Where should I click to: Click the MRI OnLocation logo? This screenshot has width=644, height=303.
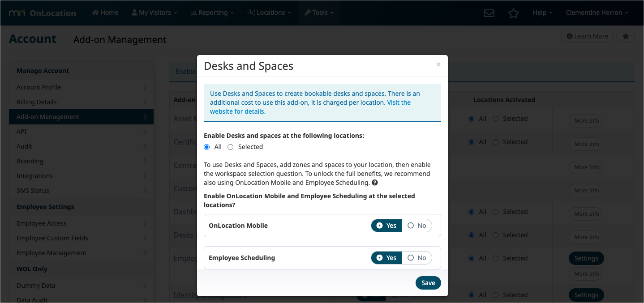(x=43, y=13)
